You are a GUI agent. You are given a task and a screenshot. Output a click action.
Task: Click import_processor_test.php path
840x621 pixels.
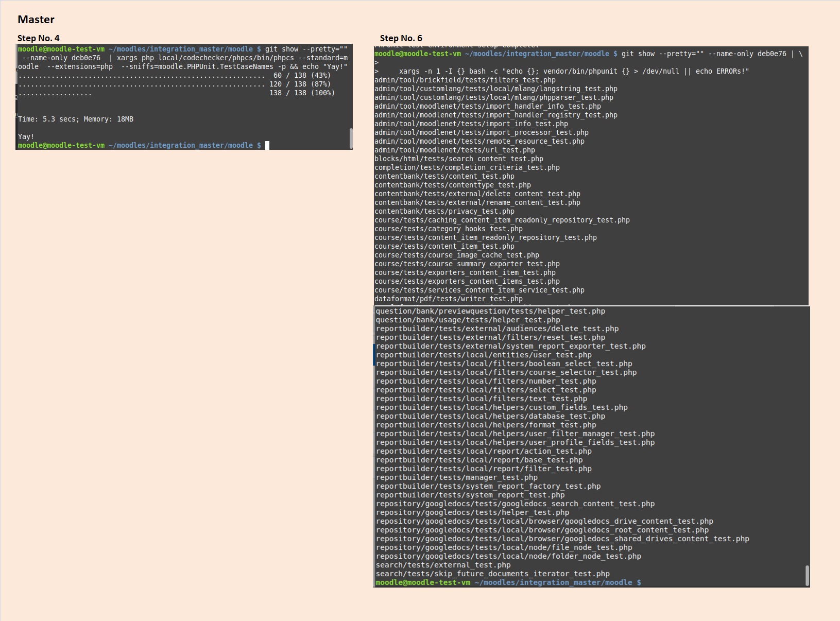[x=482, y=132]
